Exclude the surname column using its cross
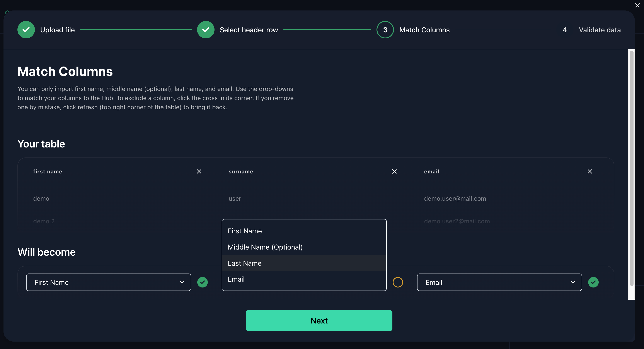 [x=394, y=171]
